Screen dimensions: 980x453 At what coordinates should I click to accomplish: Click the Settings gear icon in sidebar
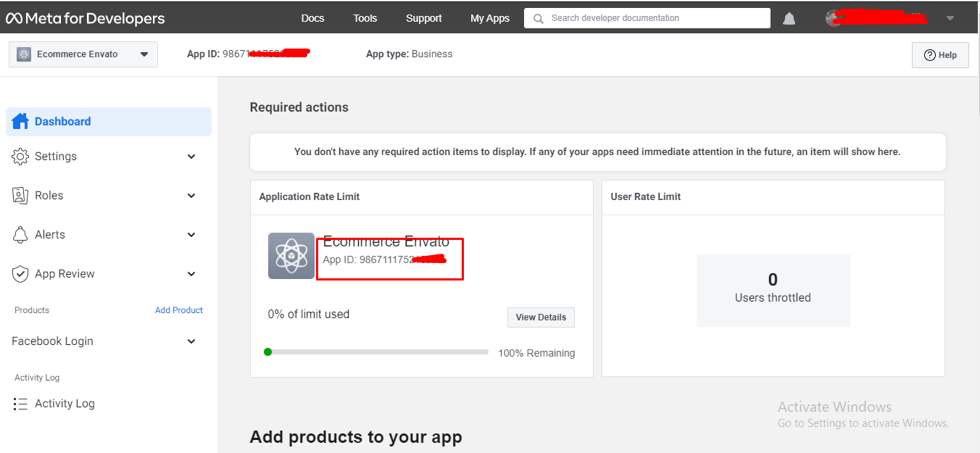click(21, 157)
